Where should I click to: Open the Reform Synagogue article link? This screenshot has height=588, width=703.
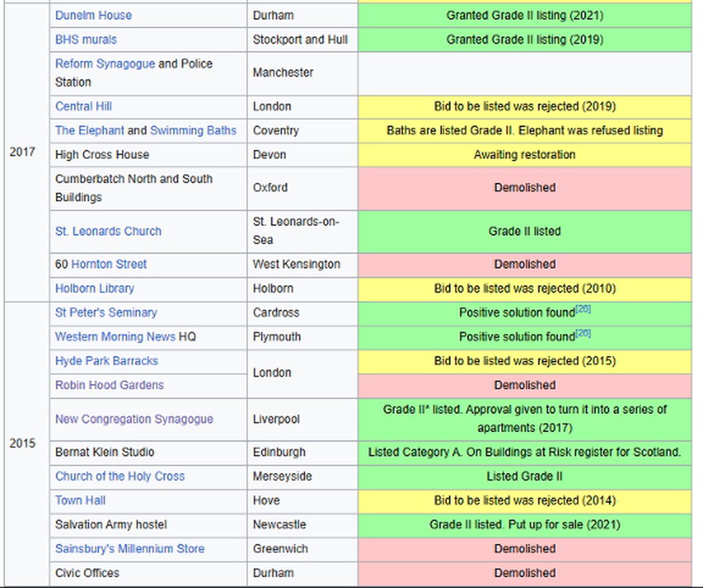pos(105,64)
